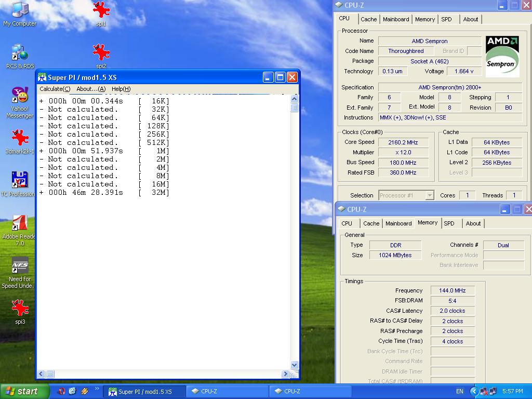Open TC Profession desktop icon
532x399 pixels.
[x=18, y=184]
